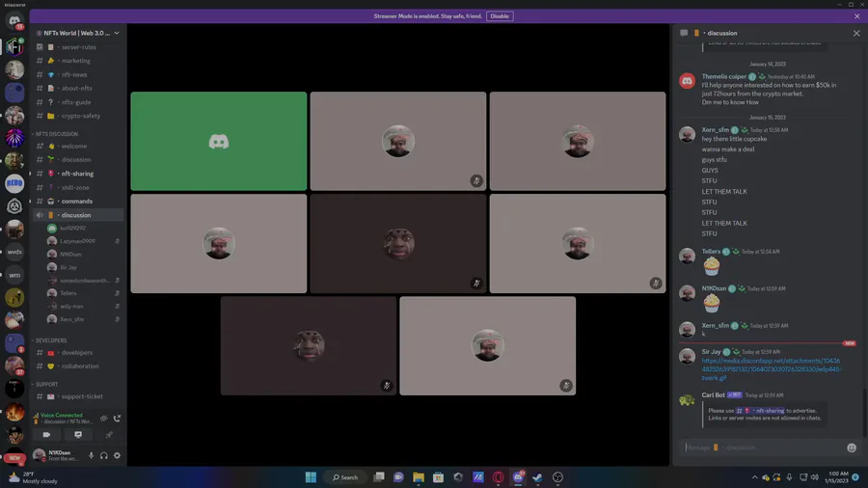Open the support-ticket channel
This screenshot has height=488, width=868.
point(77,396)
